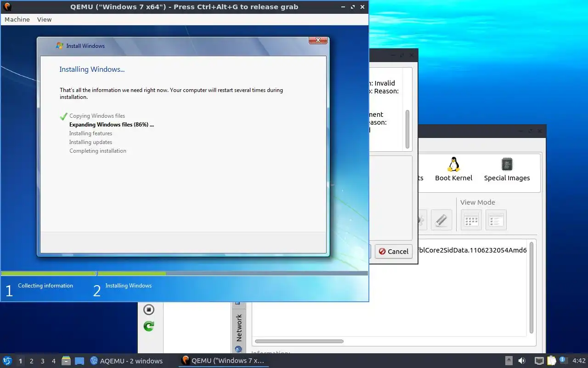The image size is (588, 368).
Task: Switch to workspace 3 in taskbar
Action: [x=43, y=361]
